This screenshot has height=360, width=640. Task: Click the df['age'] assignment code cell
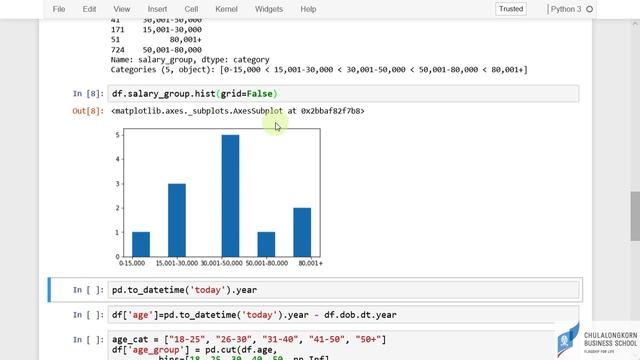(x=343, y=315)
